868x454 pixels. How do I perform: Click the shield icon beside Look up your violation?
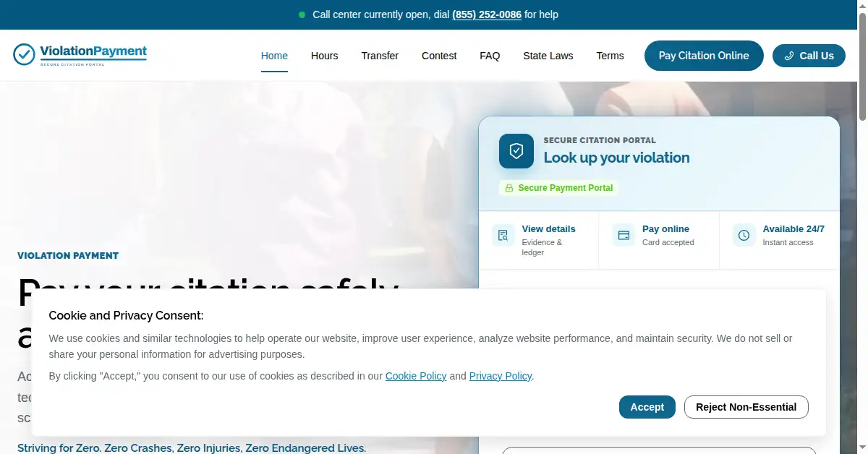pyautogui.click(x=516, y=151)
